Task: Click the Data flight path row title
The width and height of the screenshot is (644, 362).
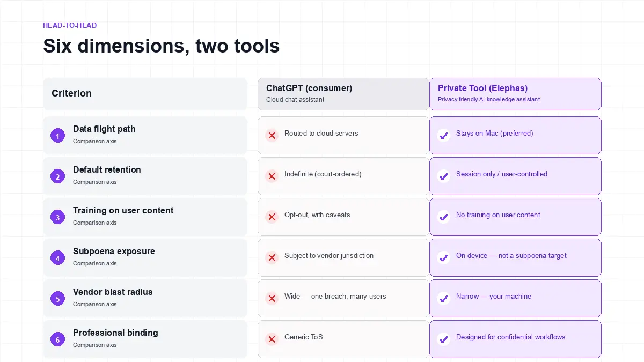Action: click(104, 129)
